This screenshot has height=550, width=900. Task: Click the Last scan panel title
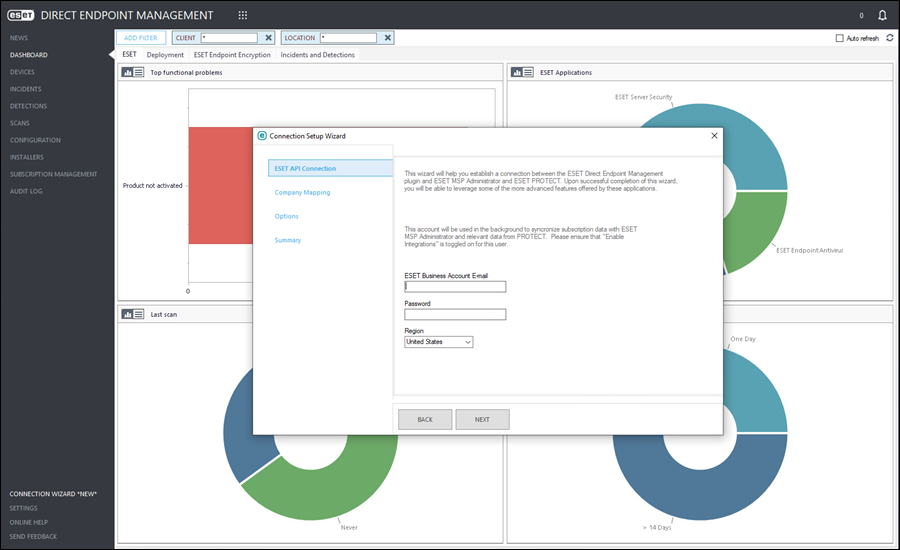coord(164,315)
